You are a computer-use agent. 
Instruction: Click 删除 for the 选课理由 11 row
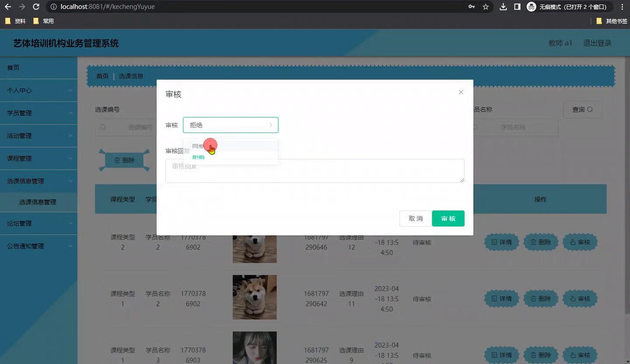[541, 299]
